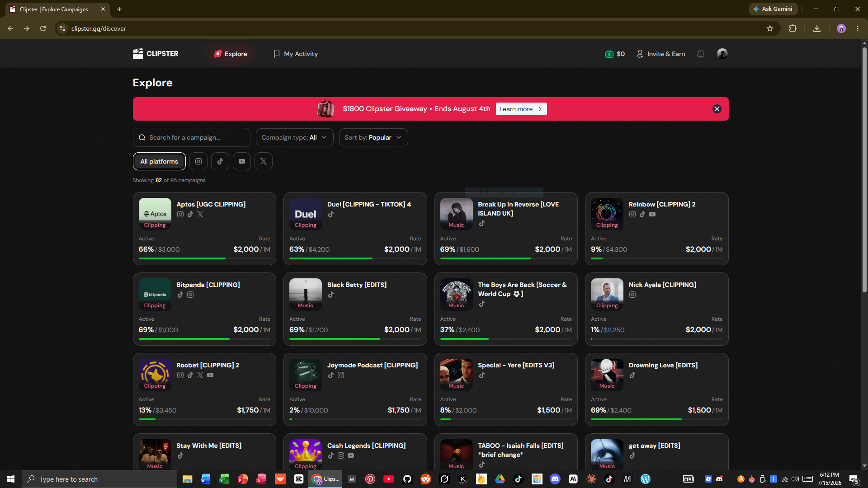Open the Invite & Earn page
The width and height of the screenshot is (868, 488).
(x=661, y=54)
